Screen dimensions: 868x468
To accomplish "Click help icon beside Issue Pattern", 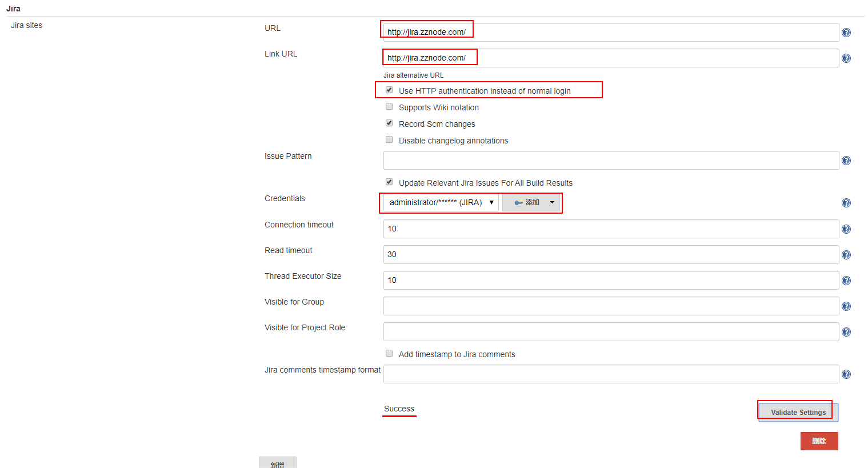I will 846,161.
